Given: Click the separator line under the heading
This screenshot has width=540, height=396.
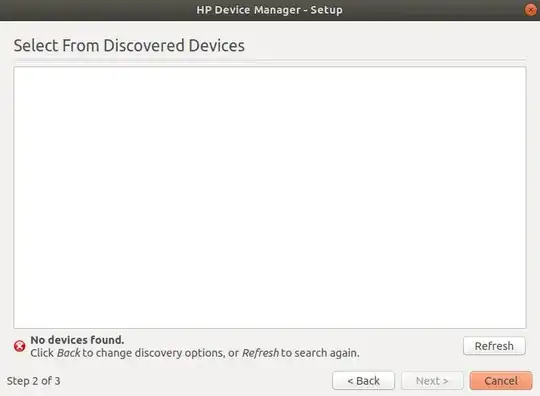Looking at the screenshot, I should 270,61.
